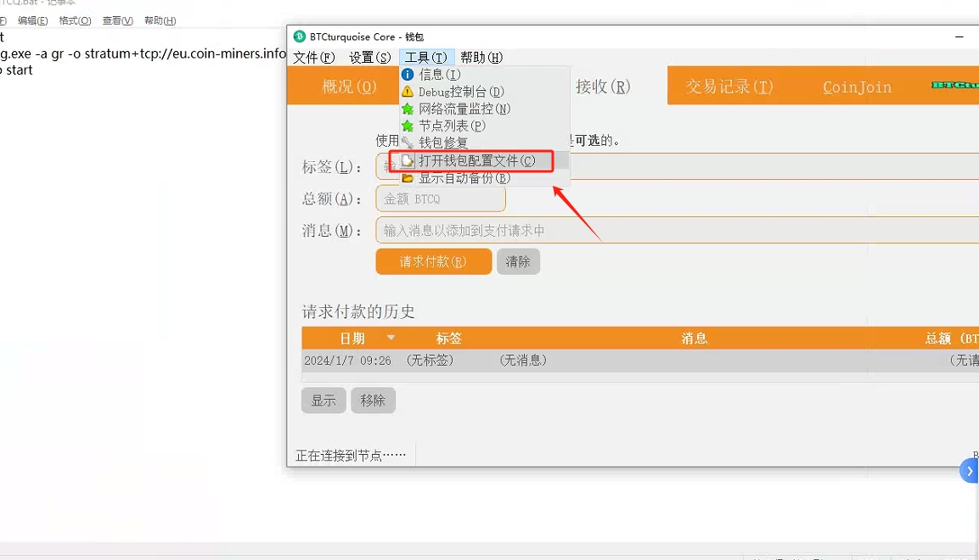This screenshot has height=560, width=979.
Task: Open 帮助(H) menu in Notepad window
Action: pos(160,20)
